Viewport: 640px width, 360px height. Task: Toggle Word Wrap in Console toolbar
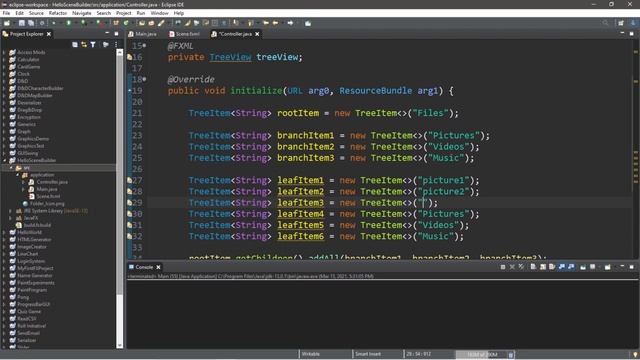pos(552,267)
